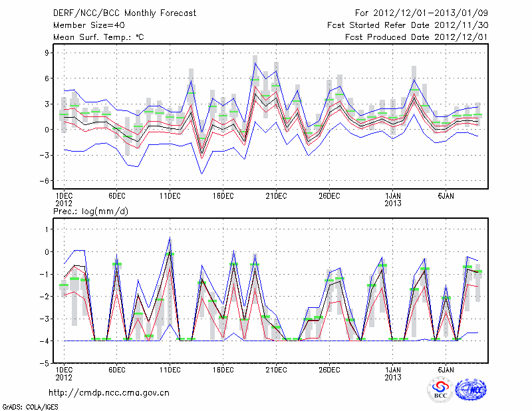Click 11DEC tick on temperature chart axis
Viewport: 532px width, 411px height.
pos(170,196)
